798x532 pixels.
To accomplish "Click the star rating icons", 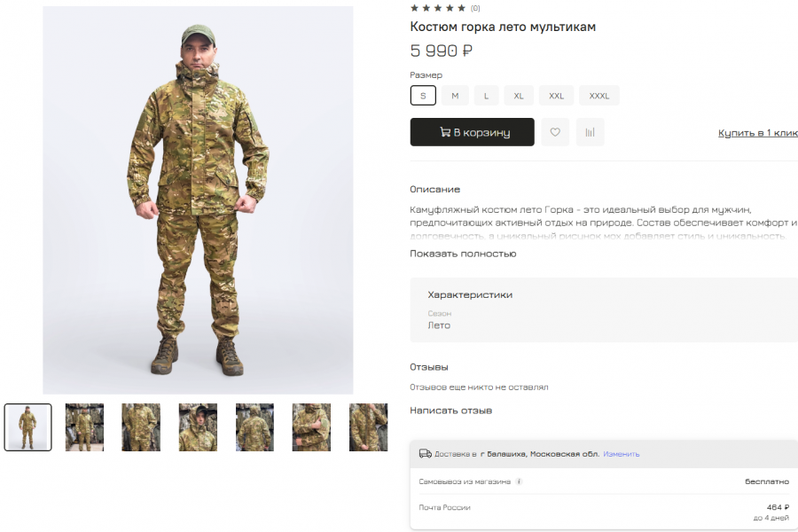I will coord(438,8).
